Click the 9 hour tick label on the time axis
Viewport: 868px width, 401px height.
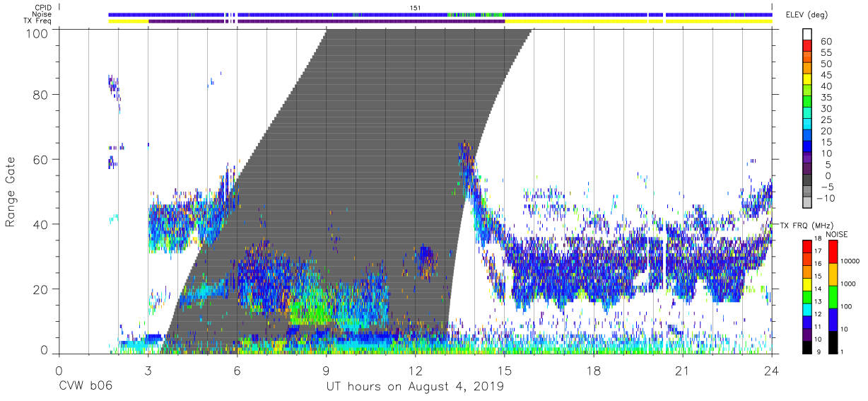point(326,371)
